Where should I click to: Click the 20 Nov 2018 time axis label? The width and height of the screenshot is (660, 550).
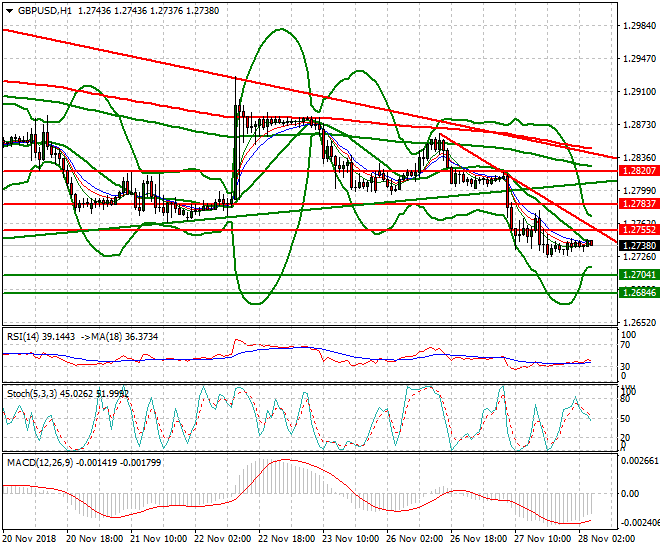click(x=29, y=539)
